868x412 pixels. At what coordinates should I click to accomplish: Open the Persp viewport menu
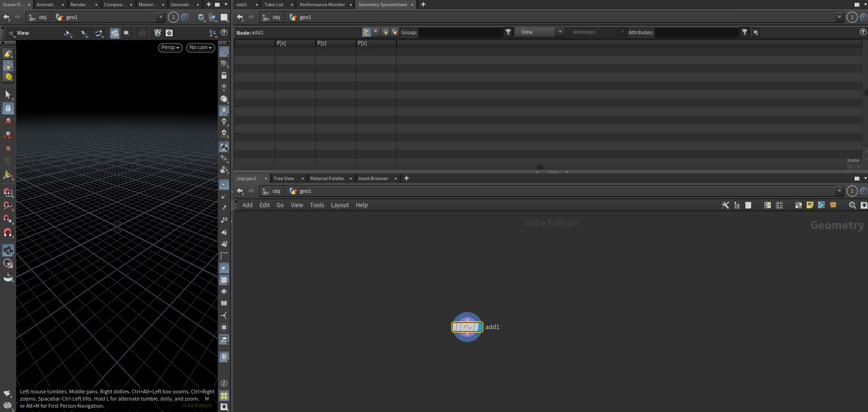pos(170,48)
